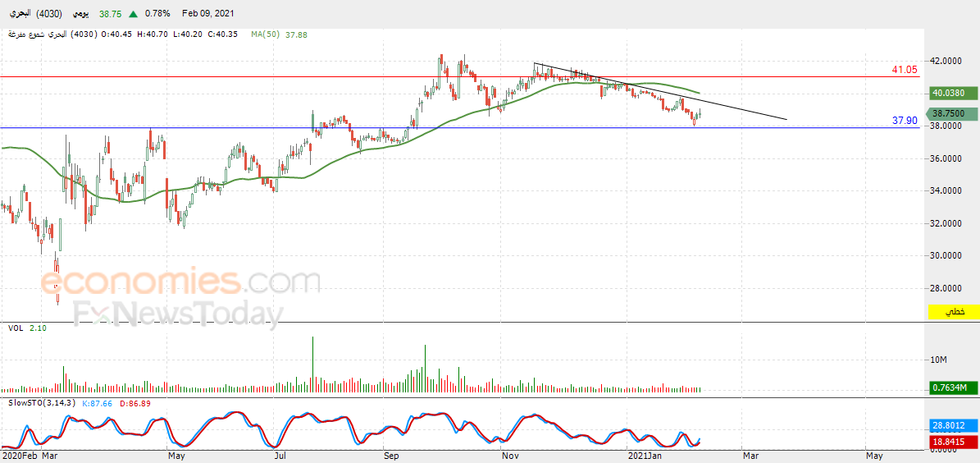This screenshot has height=463, width=980.
Task: Click the 0.78% change value
Action: (157, 14)
